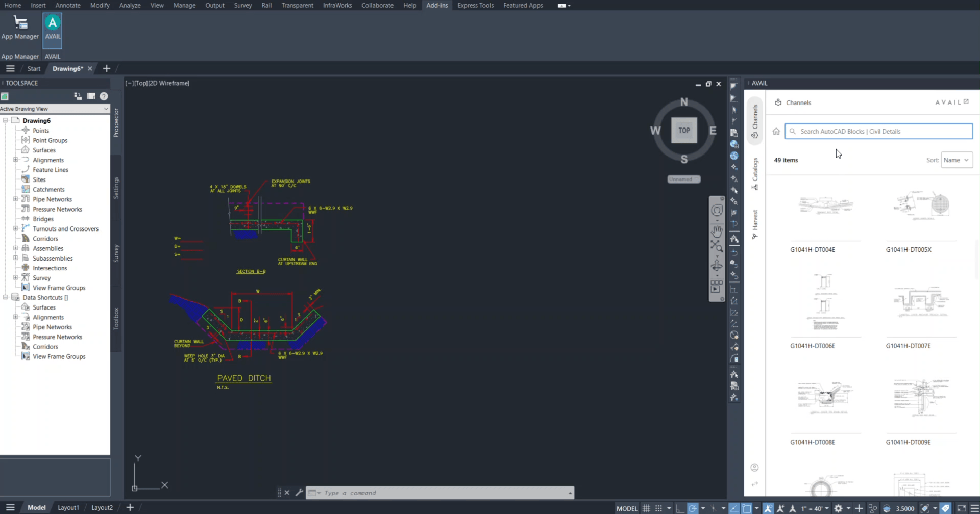Collapse the Data Shortcuts tree node
The height and width of the screenshot is (514, 980).
[x=6, y=298]
